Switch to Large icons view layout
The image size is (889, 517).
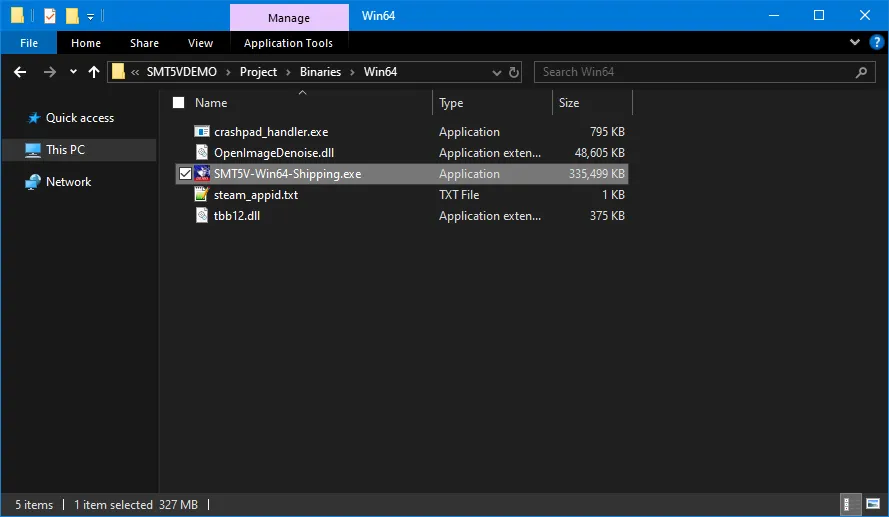[873, 504]
